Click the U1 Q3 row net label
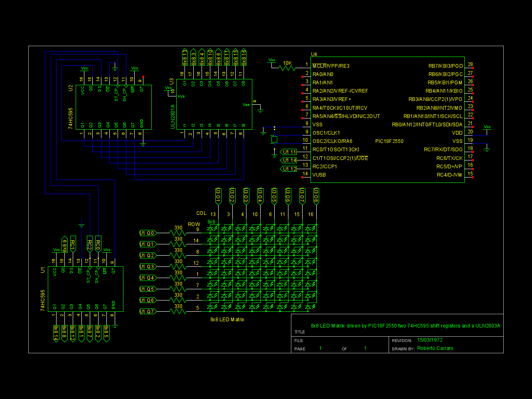Viewport: 532px width, 399px height. 148,267
